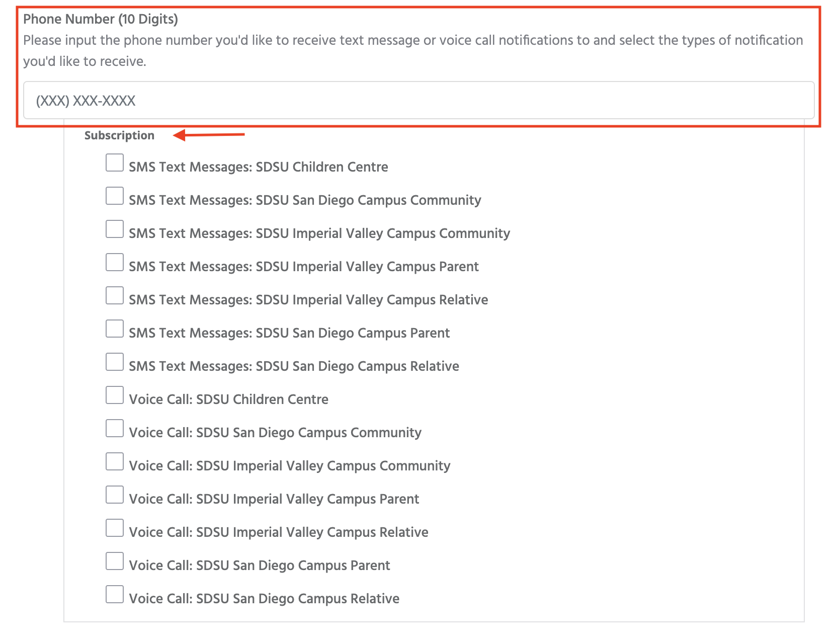
Task: Select Voice Call Imperial Valley Campus Community
Action: [115, 462]
